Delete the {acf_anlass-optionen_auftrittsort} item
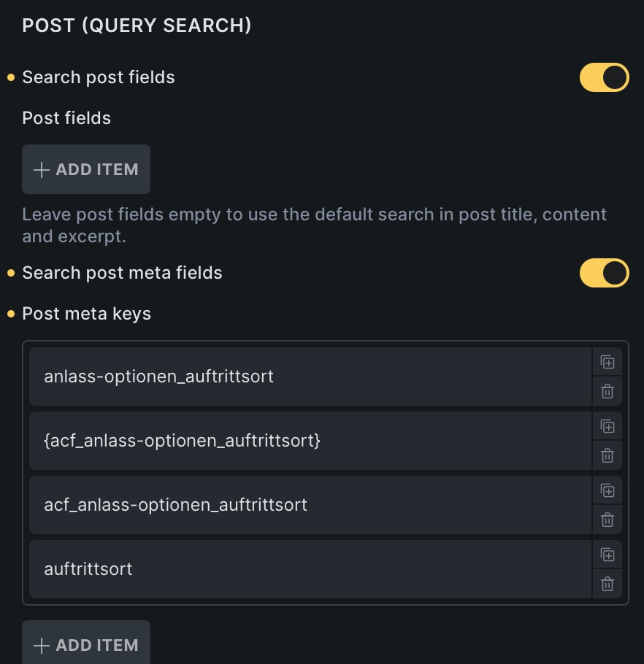The height and width of the screenshot is (664, 644). pos(607,455)
